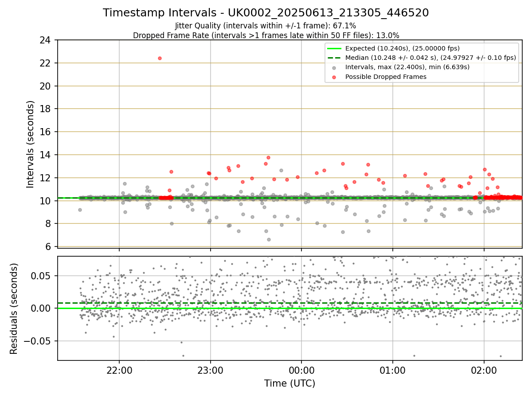
Task: Click the "23:00" x-axis tick label
Action: click(210, 370)
